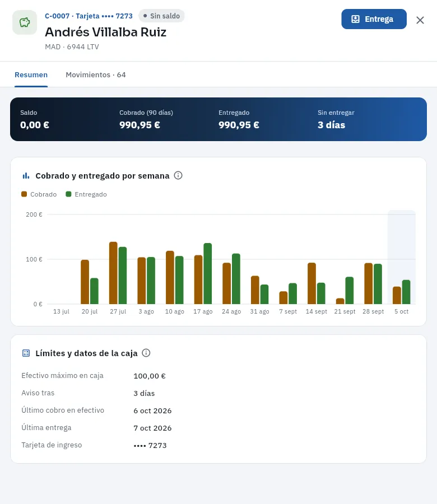Viewport: 437px width, 504px height.
Task: Click the 28 sept axis label
Action: (373, 311)
